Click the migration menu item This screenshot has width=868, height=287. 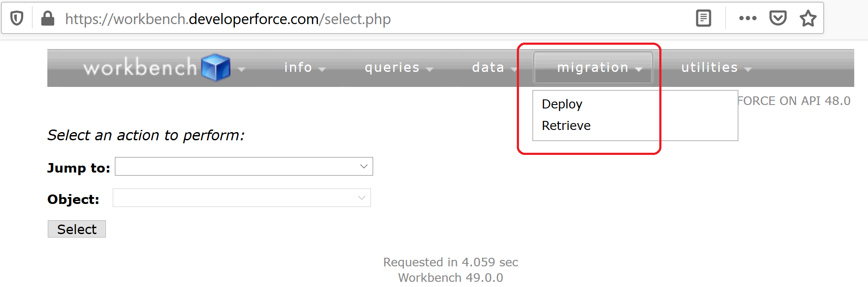pyautogui.click(x=593, y=68)
